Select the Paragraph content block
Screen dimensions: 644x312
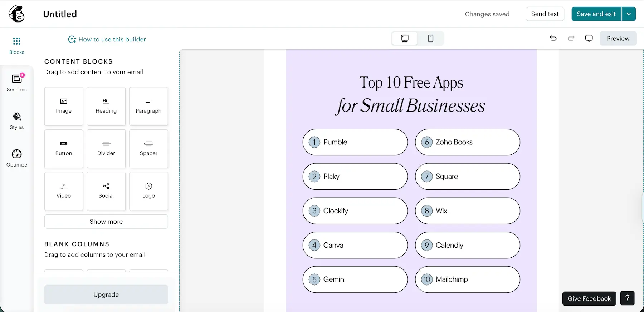coord(148,106)
